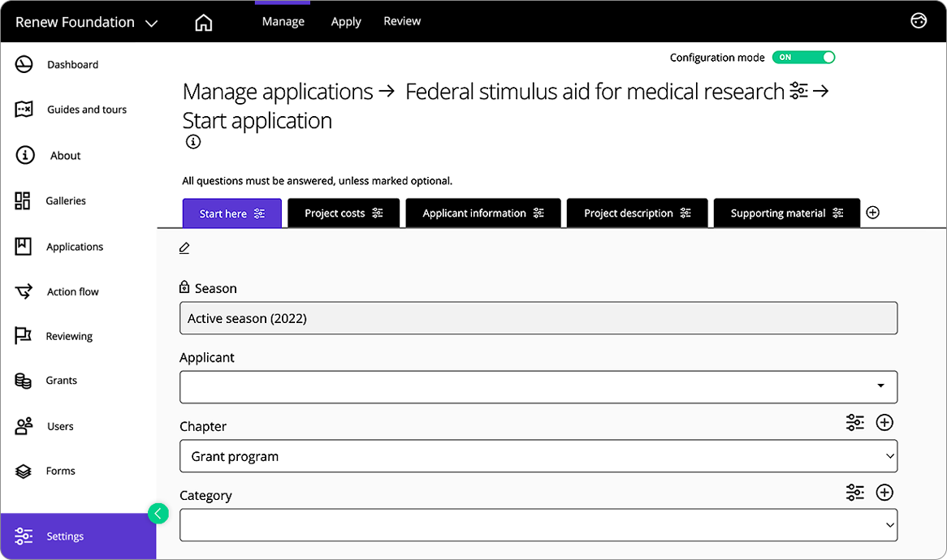Add new category with plus icon
The height and width of the screenshot is (560, 947).
click(x=884, y=493)
